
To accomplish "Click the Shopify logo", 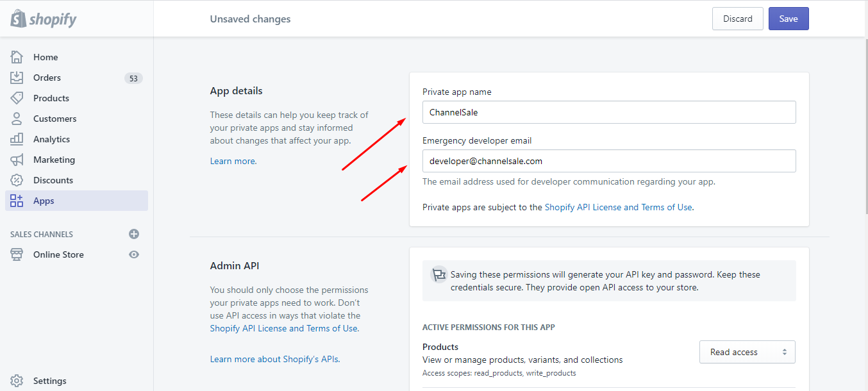I will [x=44, y=19].
